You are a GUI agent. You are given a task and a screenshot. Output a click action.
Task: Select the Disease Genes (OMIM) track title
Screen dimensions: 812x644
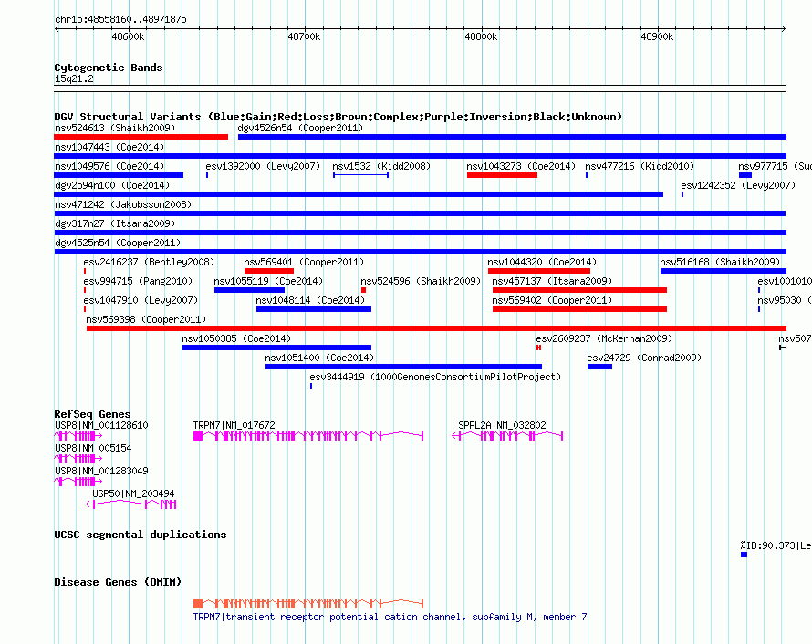click(x=118, y=582)
